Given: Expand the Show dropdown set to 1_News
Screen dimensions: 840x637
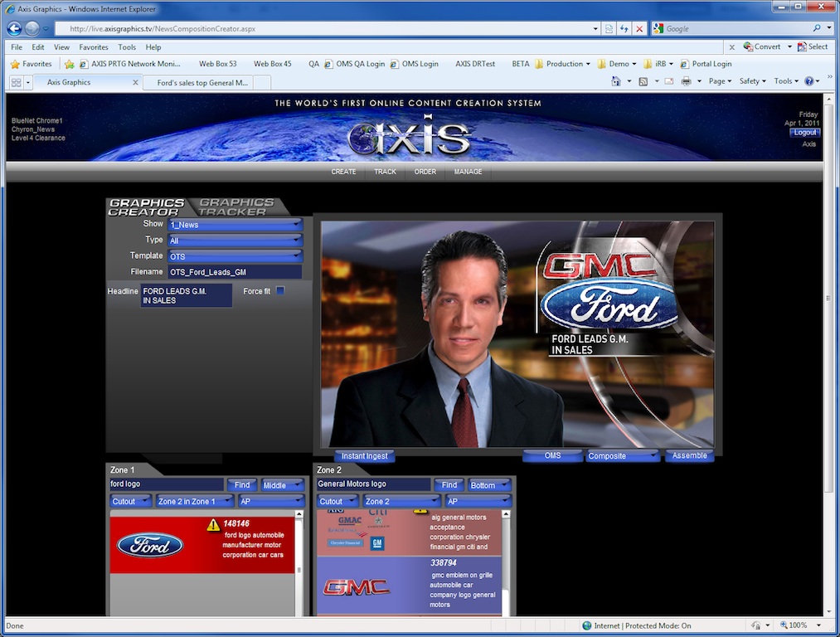Looking at the screenshot, I should pos(235,225).
